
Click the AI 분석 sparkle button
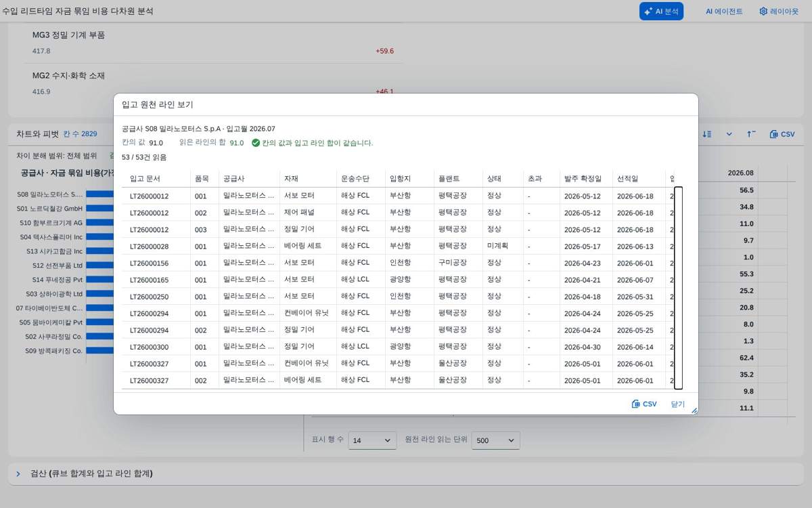pos(661,11)
